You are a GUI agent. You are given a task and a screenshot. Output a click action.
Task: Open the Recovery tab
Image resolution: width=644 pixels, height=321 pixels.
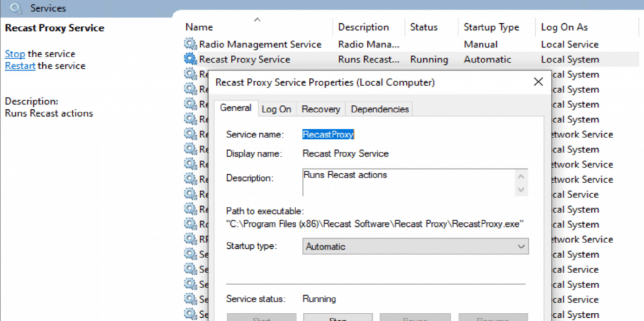point(320,109)
